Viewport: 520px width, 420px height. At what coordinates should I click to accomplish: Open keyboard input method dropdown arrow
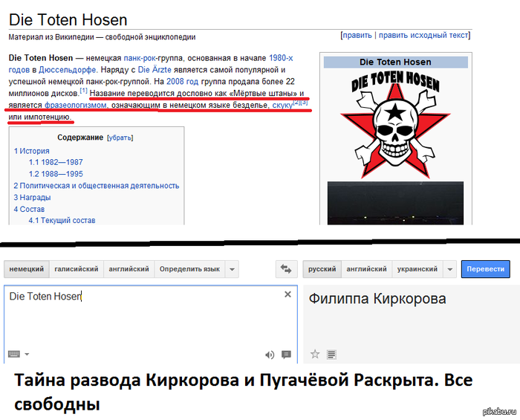[x=27, y=355]
